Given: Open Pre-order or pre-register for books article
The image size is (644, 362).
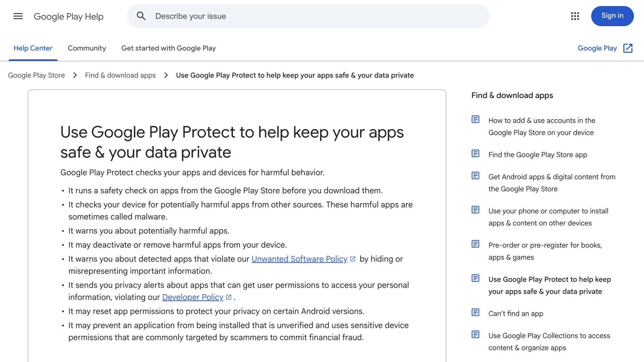Looking at the screenshot, I should tap(545, 251).
